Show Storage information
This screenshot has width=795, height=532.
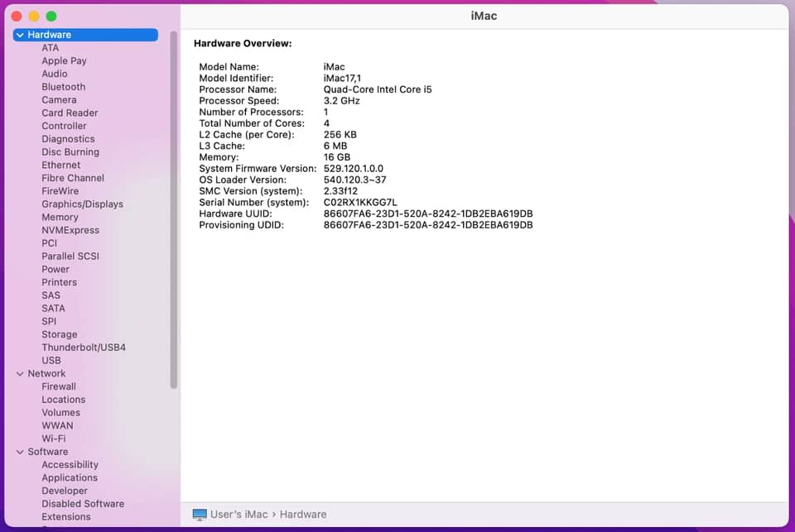60,334
